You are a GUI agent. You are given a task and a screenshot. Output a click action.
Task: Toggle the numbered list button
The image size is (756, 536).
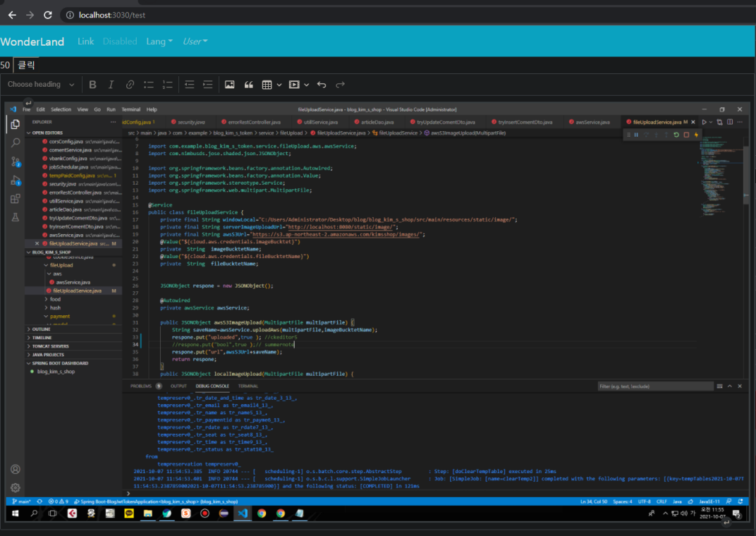(167, 85)
